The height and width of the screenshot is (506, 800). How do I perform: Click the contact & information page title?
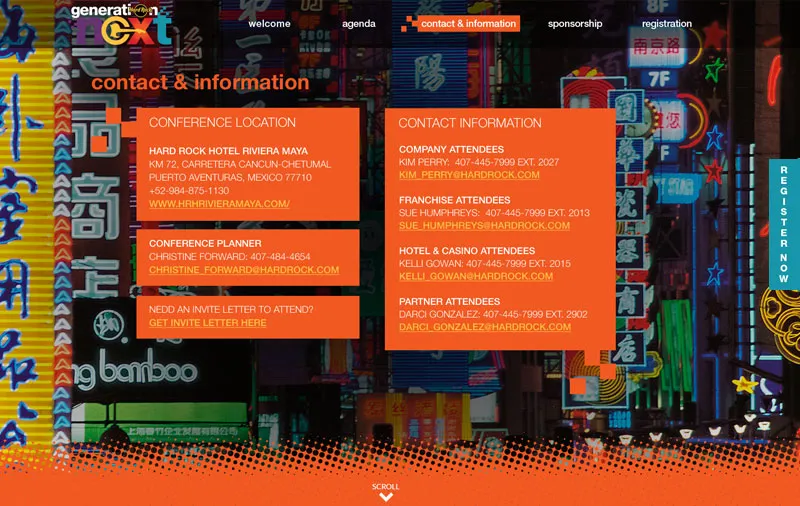click(200, 82)
